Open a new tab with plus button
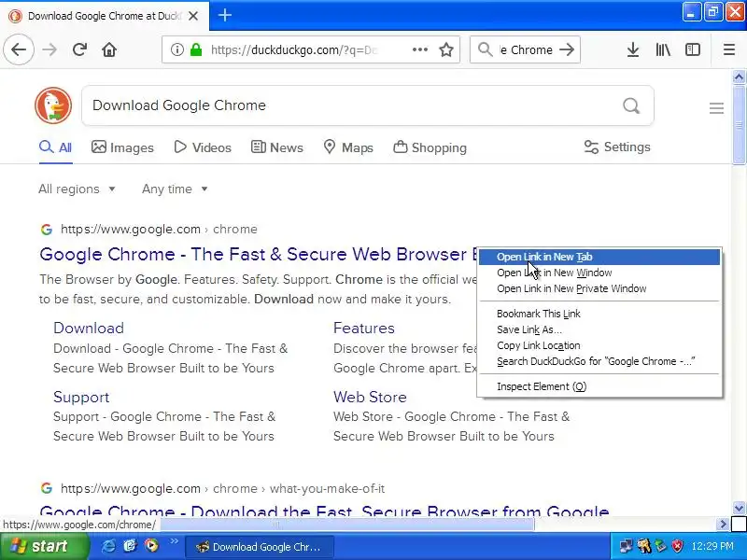Viewport: 747px width, 560px height. tap(225, 15)
